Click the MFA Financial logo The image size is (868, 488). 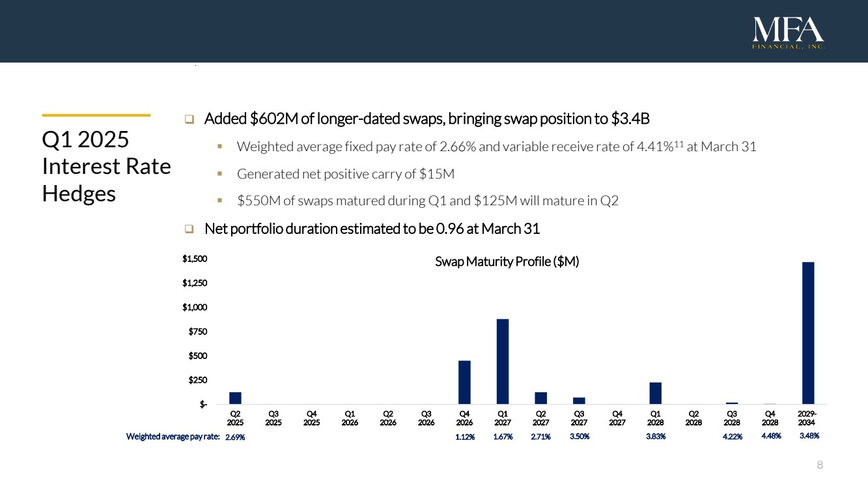pos(789,33)
